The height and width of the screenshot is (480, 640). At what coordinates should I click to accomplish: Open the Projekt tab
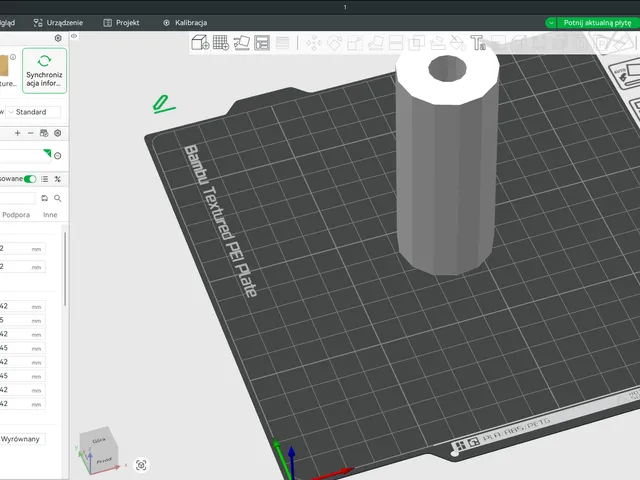122,23
